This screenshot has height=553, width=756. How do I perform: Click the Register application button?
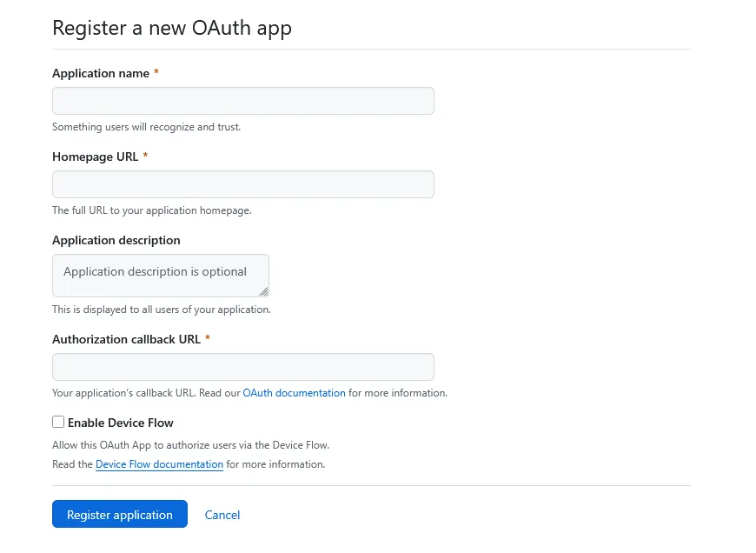120,515
